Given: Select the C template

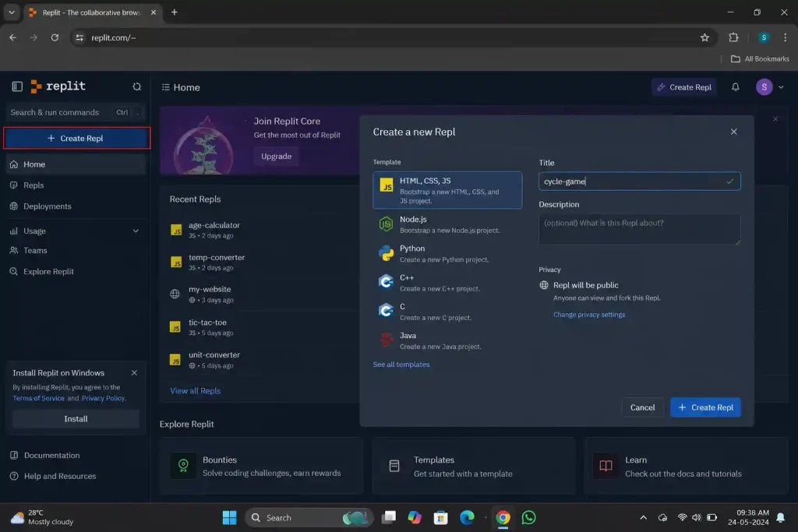Looking at the screenshot, I should [447, 312].
